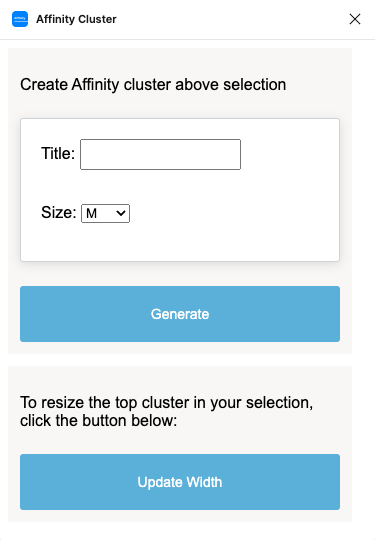This screenshot has height=540, width=375.
Task: Click the "Create Affinity cluster above selection" heading
Action: click(x=153, y=85)
